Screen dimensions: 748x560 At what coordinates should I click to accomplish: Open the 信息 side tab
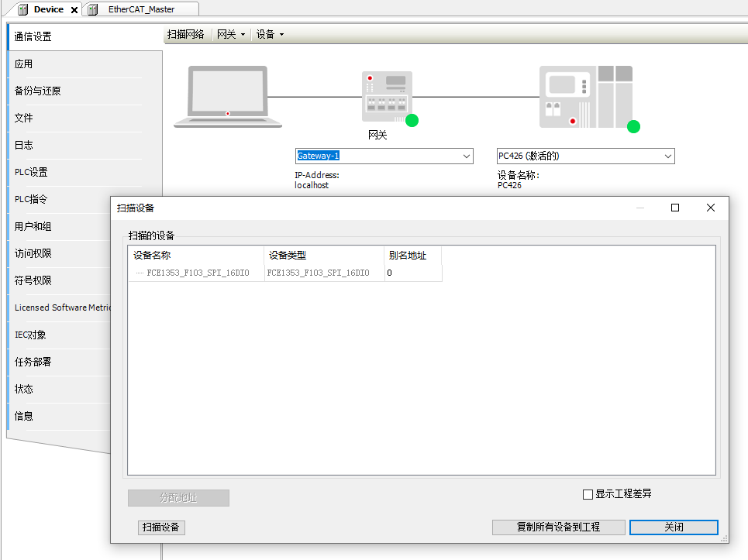(x=60, y=417)
